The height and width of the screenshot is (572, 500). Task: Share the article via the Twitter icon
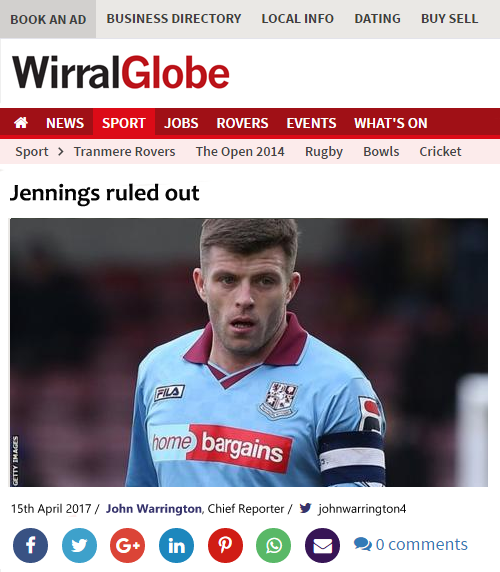(79, 545)
